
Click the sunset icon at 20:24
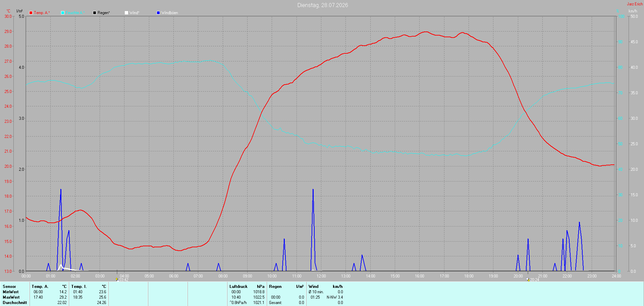click(528, 279)
